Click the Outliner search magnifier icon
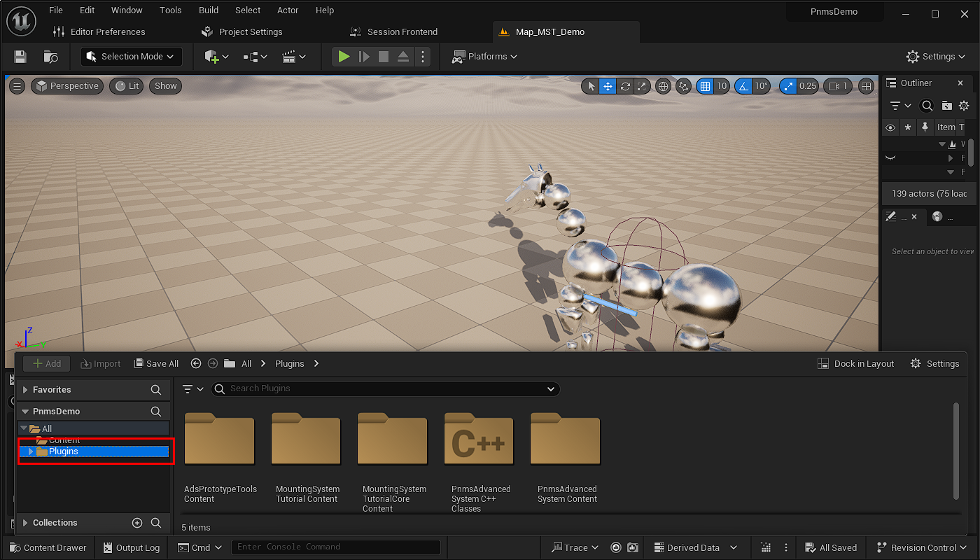 [x=927, y=106]
